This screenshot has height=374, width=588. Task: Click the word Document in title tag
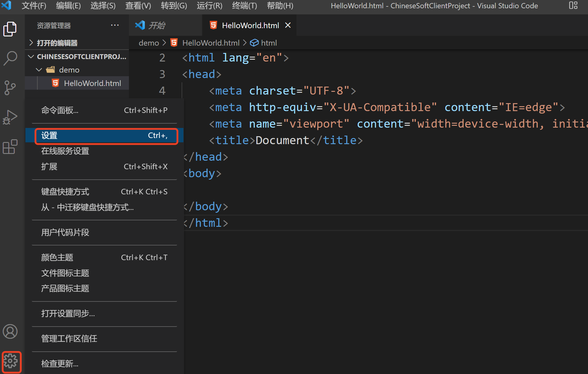coord(282,140)
